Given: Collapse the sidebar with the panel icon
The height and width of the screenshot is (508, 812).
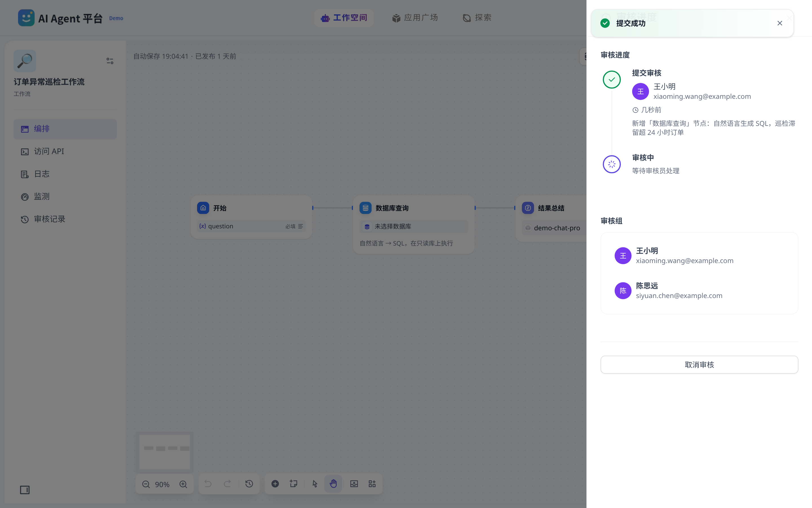Looking at the screenshot, I should click(x=25, y=490).
